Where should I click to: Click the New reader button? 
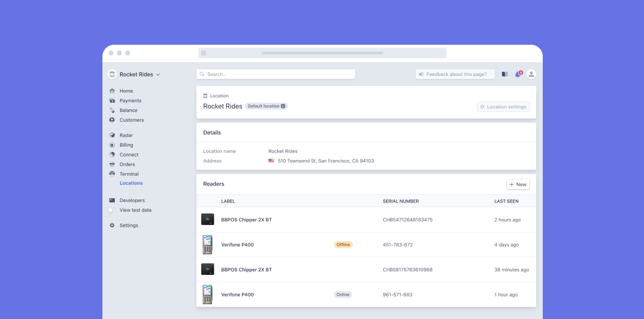coord(517,184)
